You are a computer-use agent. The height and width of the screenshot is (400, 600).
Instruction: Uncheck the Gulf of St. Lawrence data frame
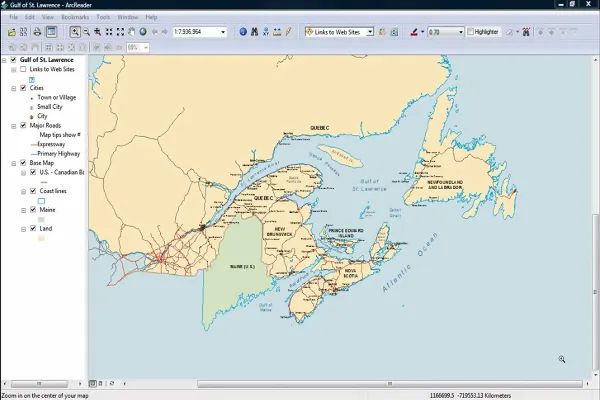[13, 60]
